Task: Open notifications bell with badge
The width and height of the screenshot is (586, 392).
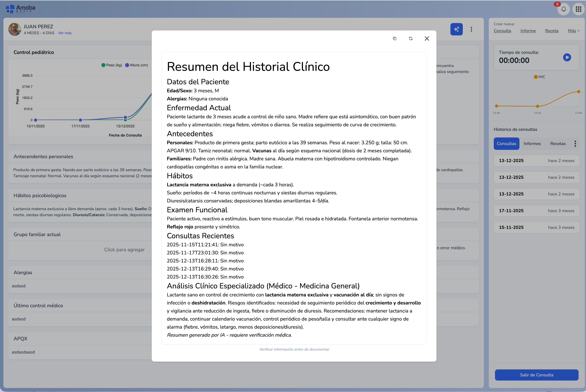Action: 564,9
